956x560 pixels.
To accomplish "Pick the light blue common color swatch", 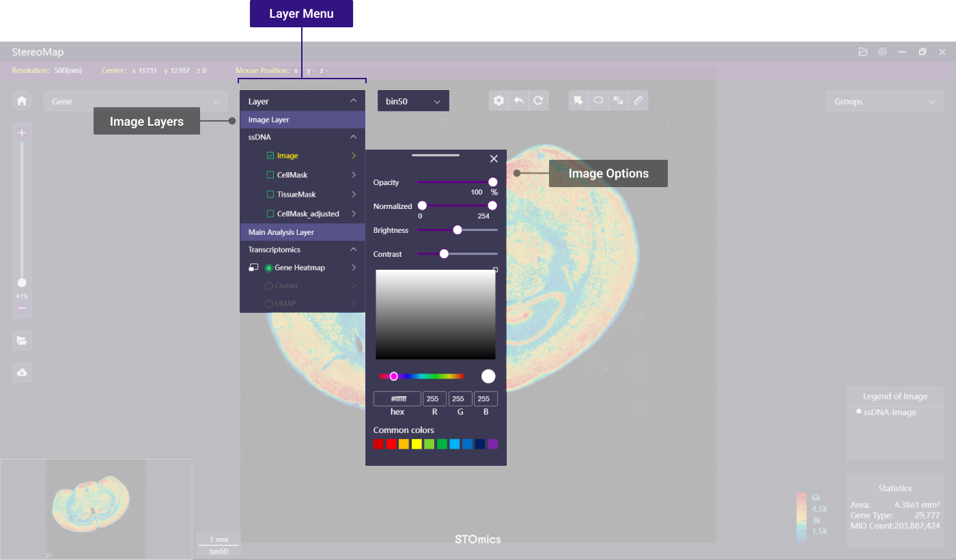I will pos(455,444).
